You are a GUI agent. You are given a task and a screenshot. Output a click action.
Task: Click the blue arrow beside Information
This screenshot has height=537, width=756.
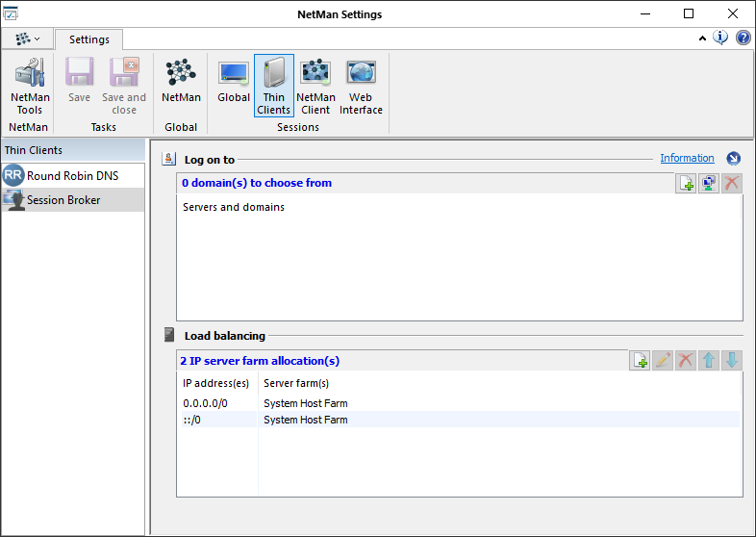734,159
